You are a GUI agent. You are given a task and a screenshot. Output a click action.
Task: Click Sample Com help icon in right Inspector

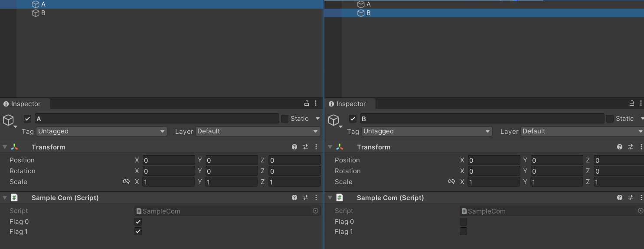coord(620,197)
